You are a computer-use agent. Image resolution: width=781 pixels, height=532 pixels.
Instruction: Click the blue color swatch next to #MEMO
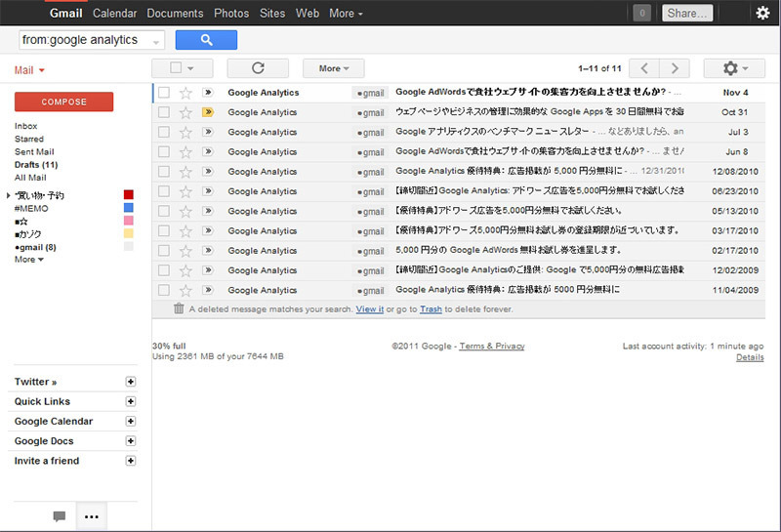[129, 208]
